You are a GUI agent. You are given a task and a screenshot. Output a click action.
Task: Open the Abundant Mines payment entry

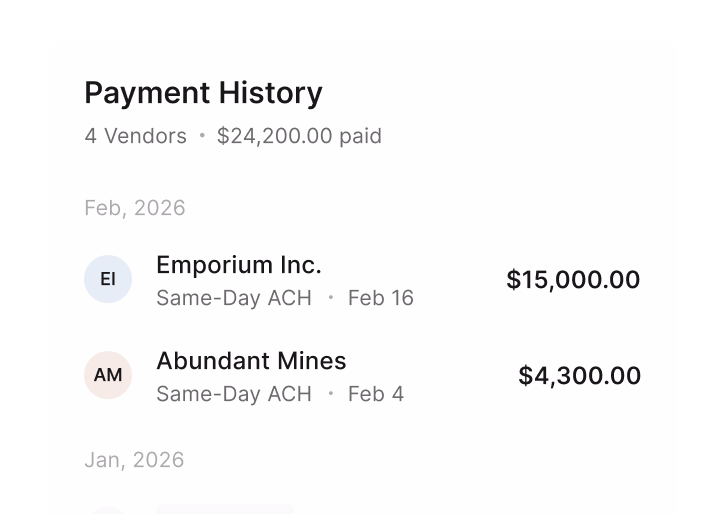[x=251, y=361]
